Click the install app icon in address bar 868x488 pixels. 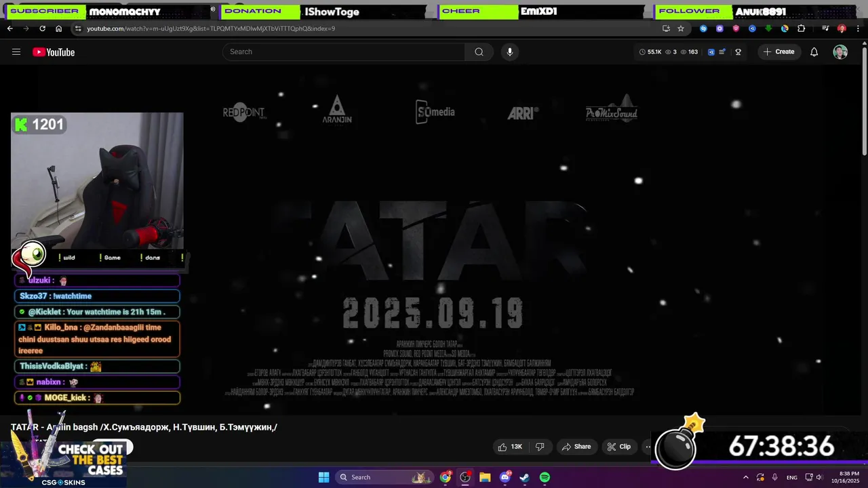coord(666,28)
